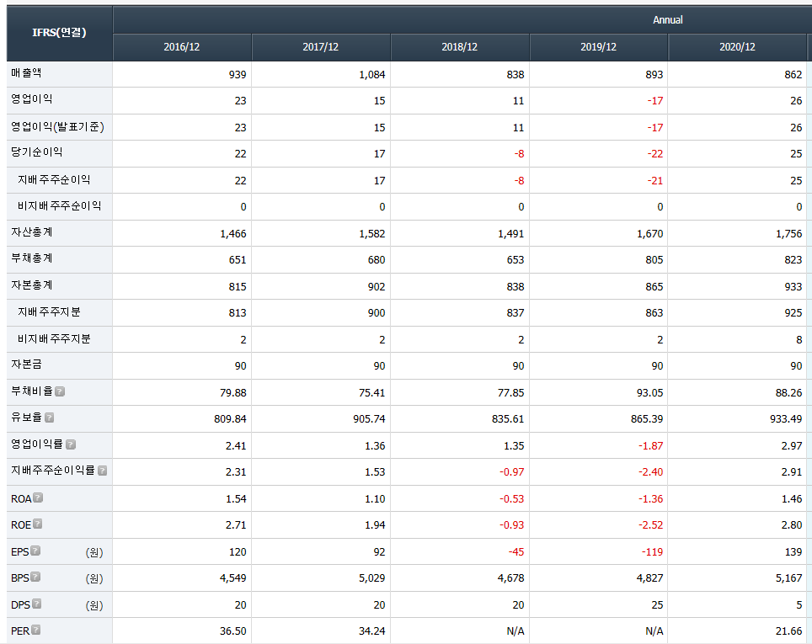This screenshot has width=812, height=644.
Task: Open the BPS help icon
Action: pos(35,577)
